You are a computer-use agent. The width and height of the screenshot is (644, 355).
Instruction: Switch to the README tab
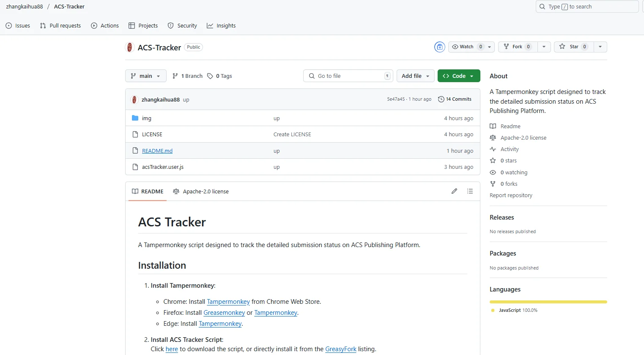[148, 191]
